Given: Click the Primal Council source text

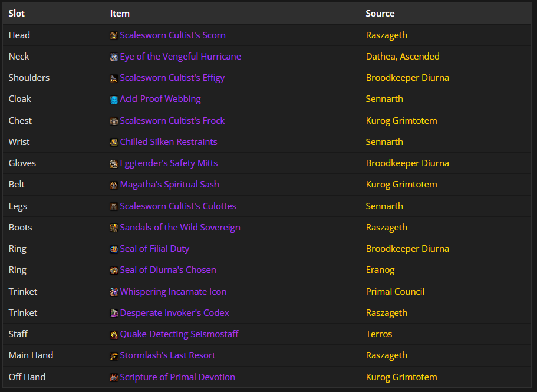Looking at the screenshot, I should coord(395,292).
